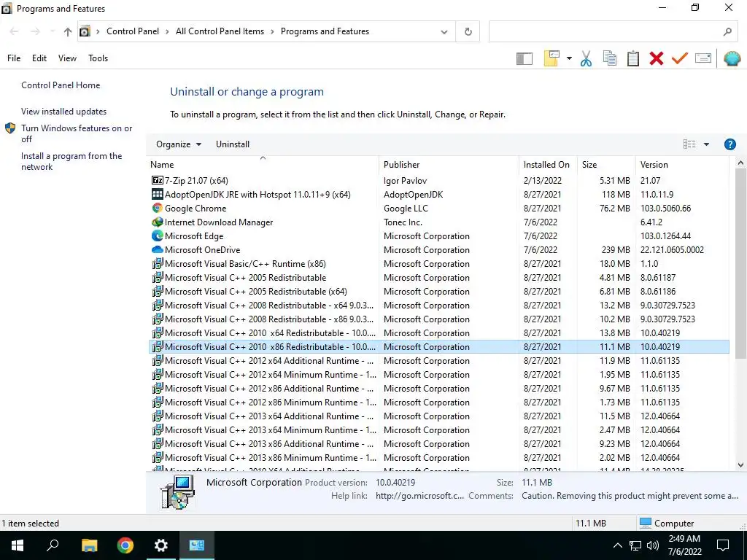The image size is (747, 560).
Task: Select Visual C++ 2012 x64 Minimum Runtime
Action: tap(438, 374)
